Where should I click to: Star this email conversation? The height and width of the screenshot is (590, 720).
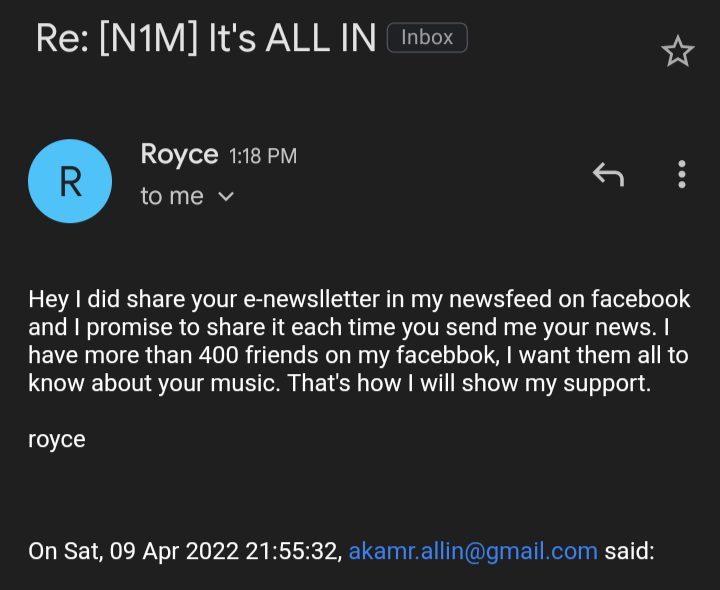[678, 51]
